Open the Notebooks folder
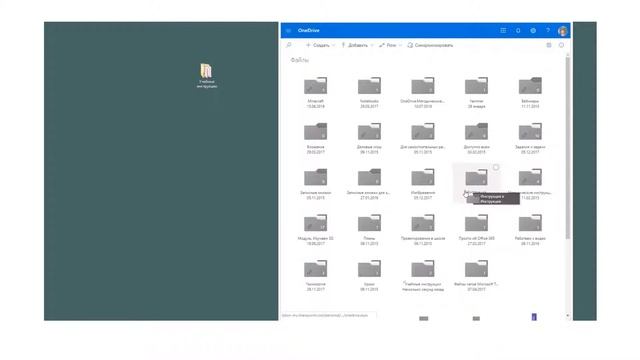The width and height of the screenshot is (640, 360). (369, 86)
